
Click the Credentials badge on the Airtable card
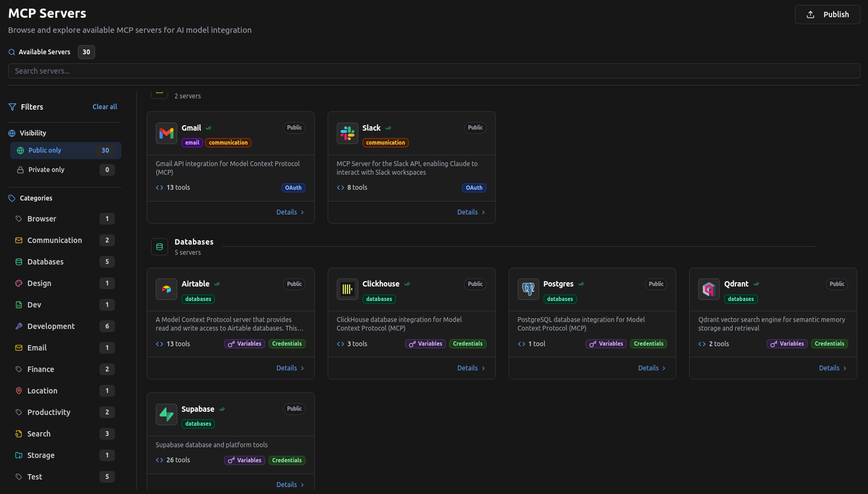tap(287, 344)
